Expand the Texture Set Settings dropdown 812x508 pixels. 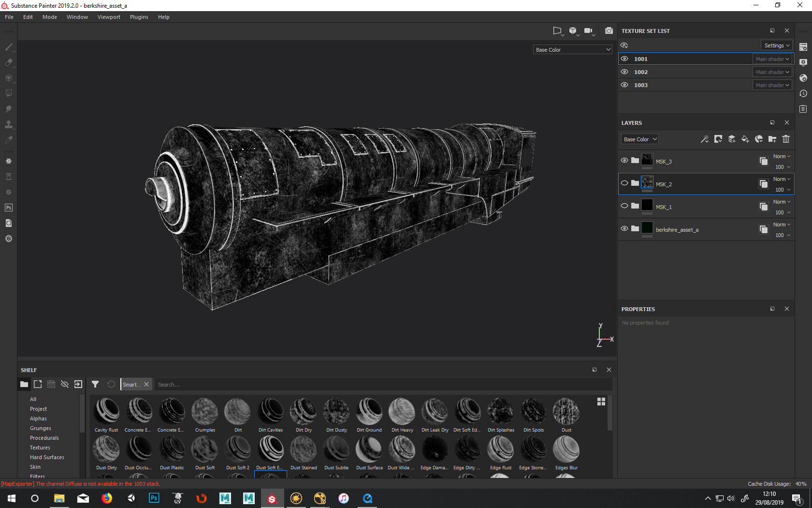point(777,45)
